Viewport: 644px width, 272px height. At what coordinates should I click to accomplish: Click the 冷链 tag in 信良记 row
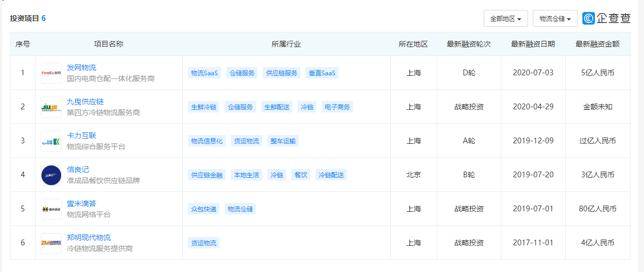(x=277, y=175)
